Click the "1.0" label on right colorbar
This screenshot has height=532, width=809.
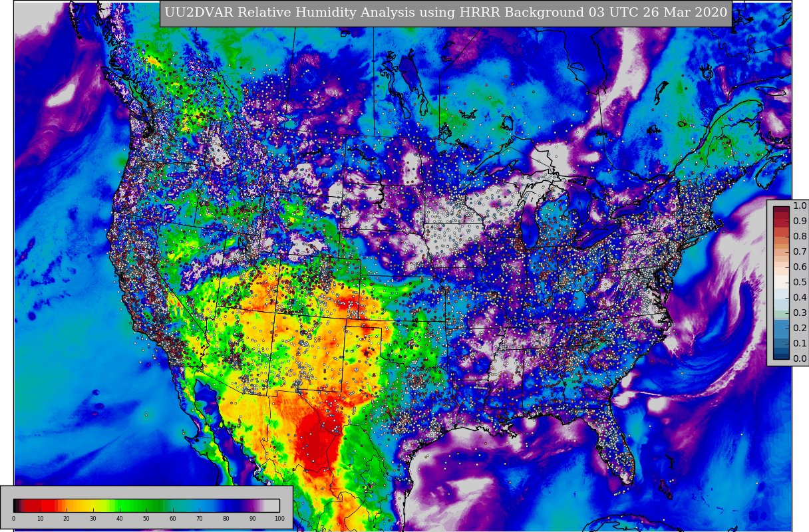click(800, 206)
